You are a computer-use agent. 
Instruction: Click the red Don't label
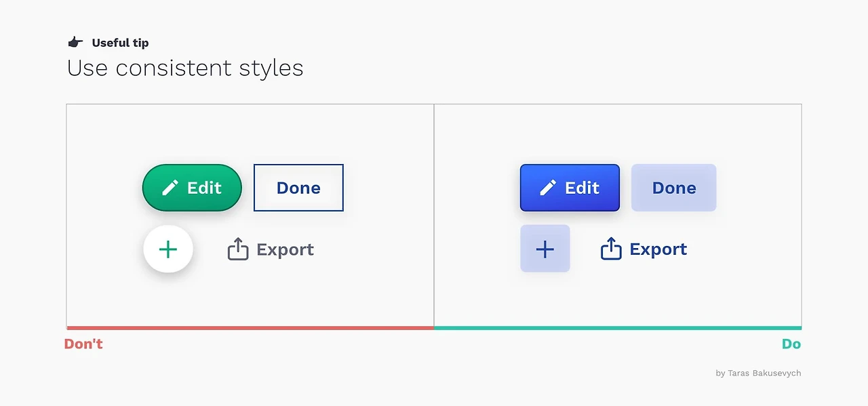pyautogui.click(x=83, y=344)
